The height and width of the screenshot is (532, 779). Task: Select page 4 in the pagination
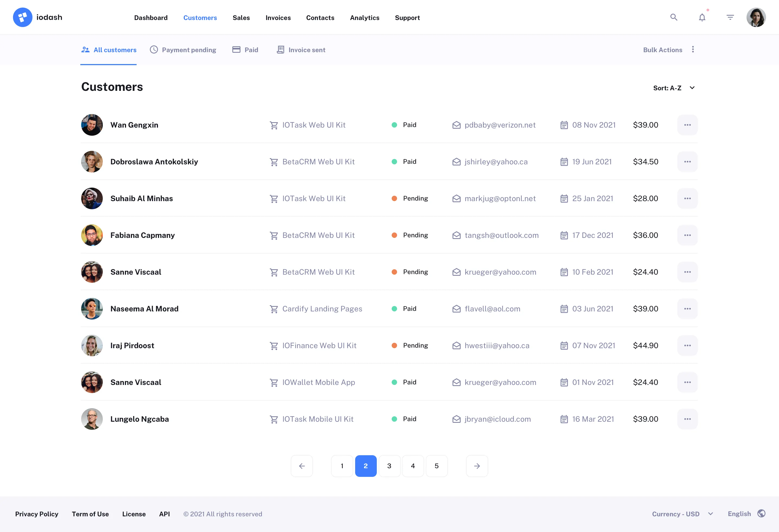pos(413,466)
